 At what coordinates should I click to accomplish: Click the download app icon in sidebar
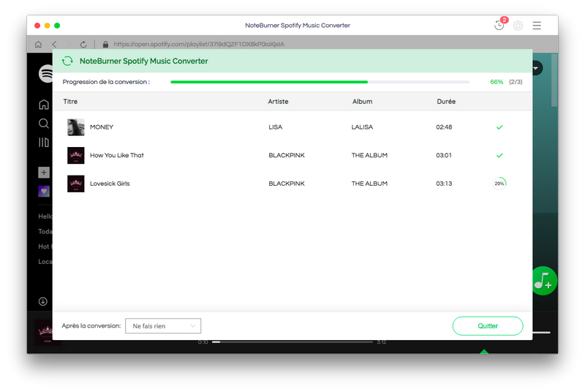pos(43,301)
